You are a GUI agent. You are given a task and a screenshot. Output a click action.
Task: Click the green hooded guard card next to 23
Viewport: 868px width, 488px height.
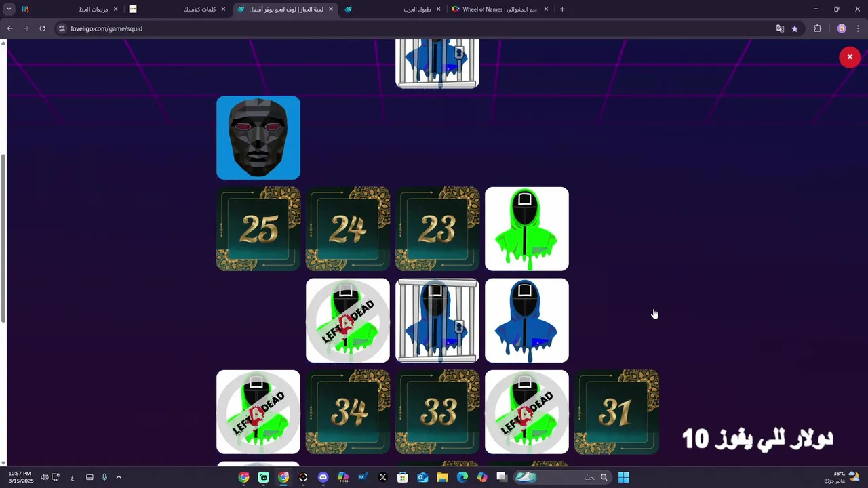527,229
